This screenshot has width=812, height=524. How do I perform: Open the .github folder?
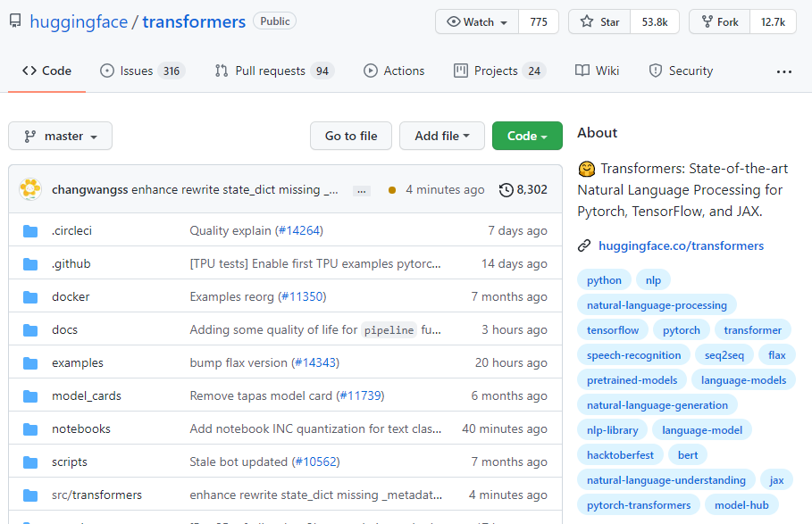point(71,264)
